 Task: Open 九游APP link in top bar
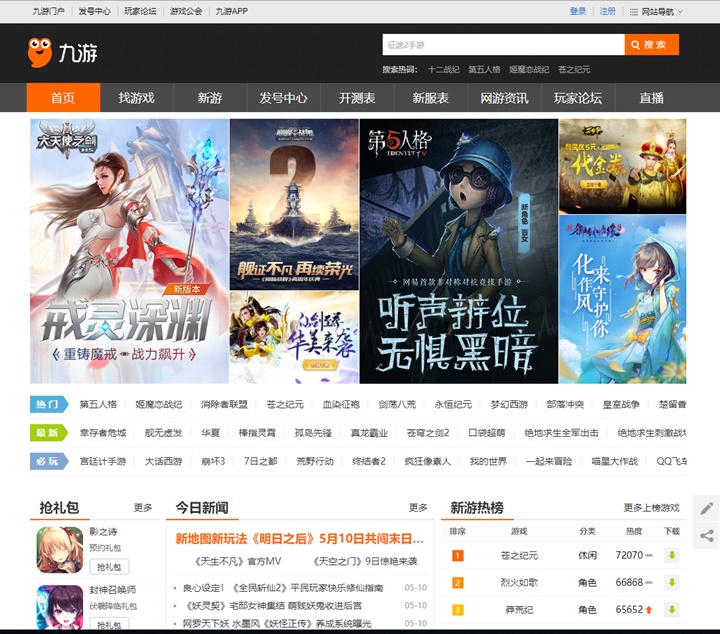(232, 11)
